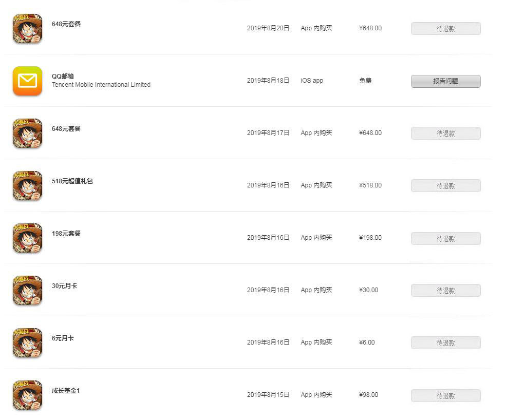The image size is (524, 420).
Task: Click the game icon for 2019年8月20日 648元套餐
Action: pos(27,29)
